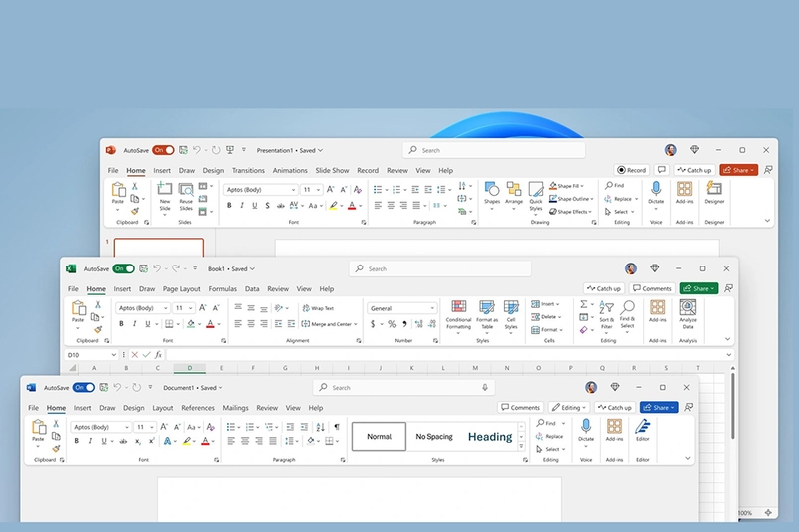Click Percent Style button in Excel
Image resolution: width=799 pixels, height=532 pixels.
tap(392, 324)
